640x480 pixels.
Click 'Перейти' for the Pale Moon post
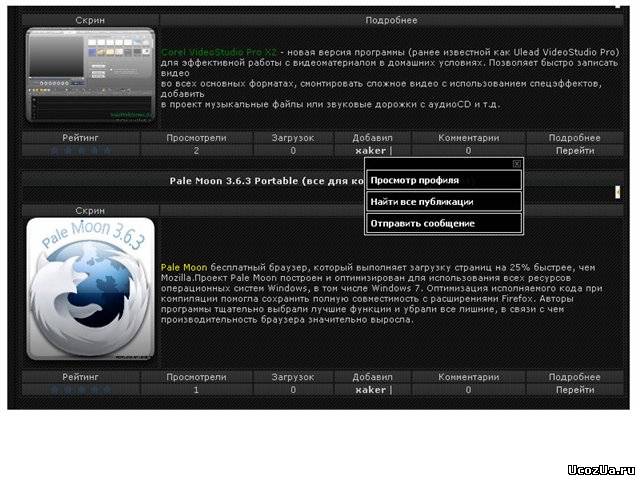point(575,390)
